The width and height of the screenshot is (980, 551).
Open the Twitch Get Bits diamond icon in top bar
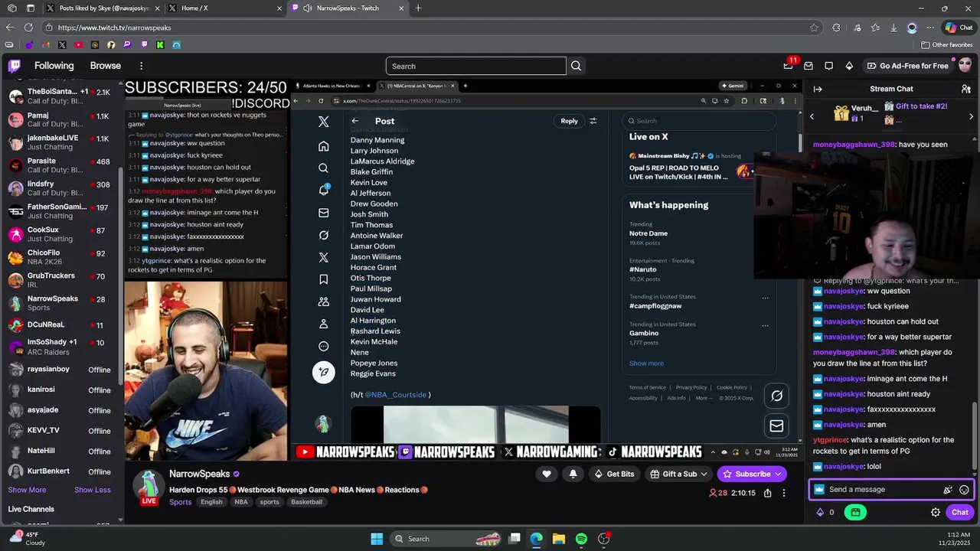(849, 66)
